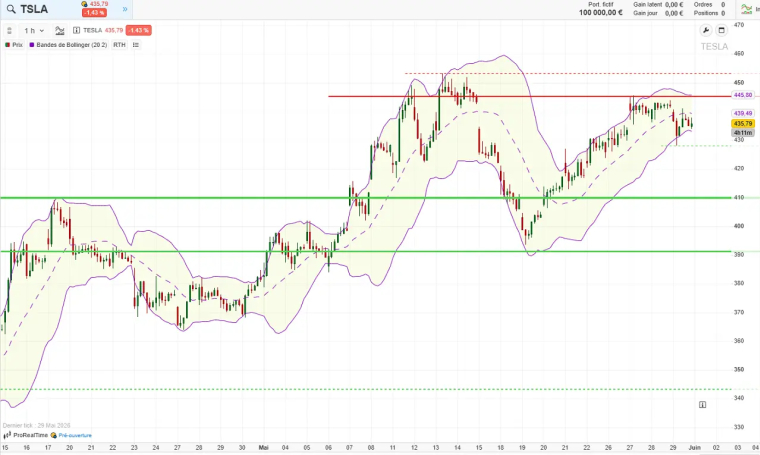Open the indicator list icon after RTH

tap(136, 45)
